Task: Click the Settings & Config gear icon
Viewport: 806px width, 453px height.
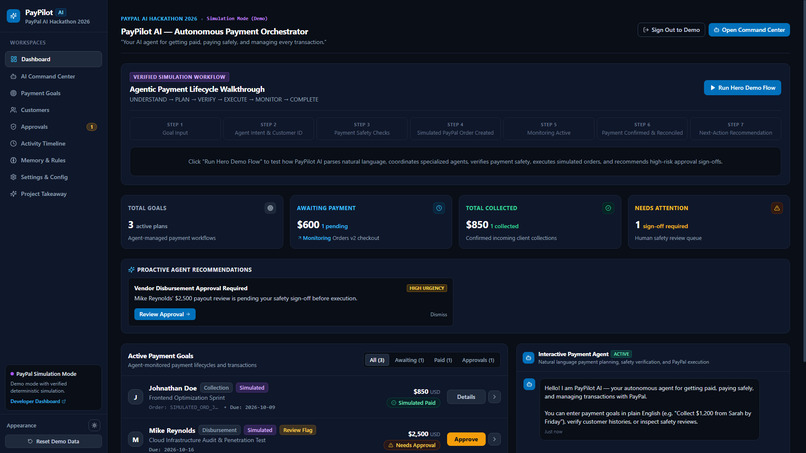Action: [x=13, y=177]
